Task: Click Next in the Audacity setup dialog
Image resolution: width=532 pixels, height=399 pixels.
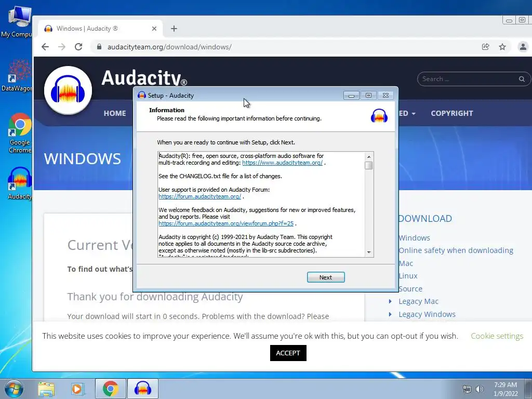Action: coord(326,277)
